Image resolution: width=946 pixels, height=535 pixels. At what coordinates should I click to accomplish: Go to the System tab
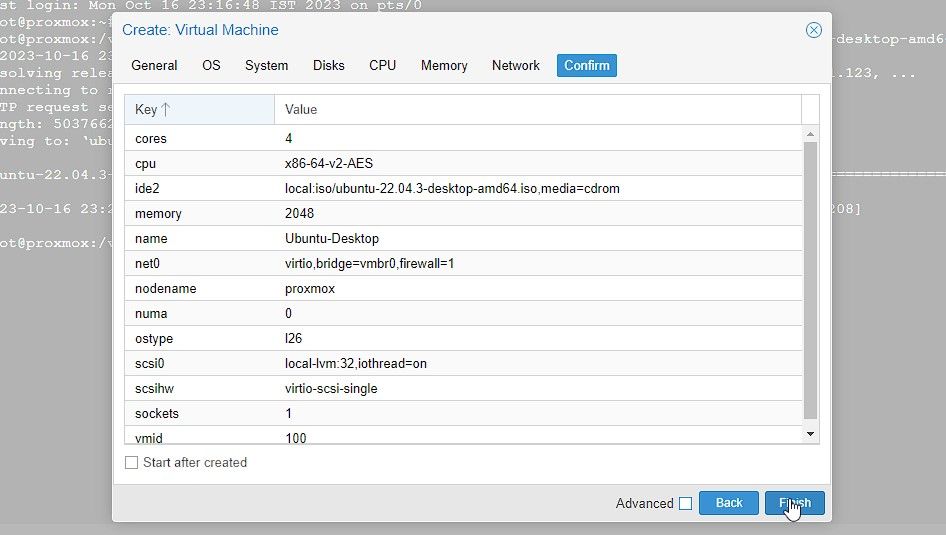click(266, 66)
